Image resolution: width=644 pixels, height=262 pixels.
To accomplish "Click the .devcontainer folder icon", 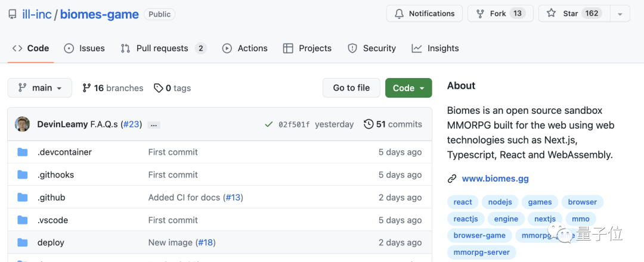I will tap(23, 152).
